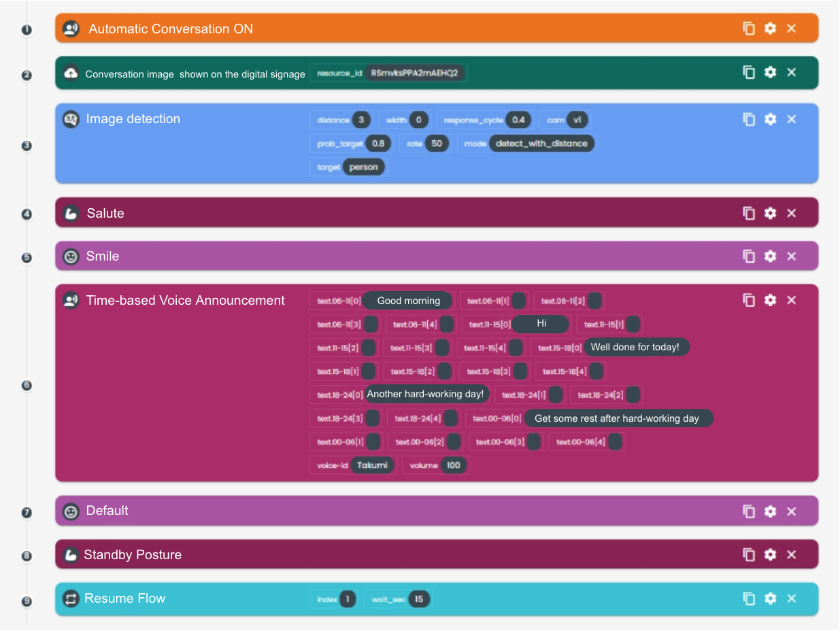Click the loop icon on Resume Flow
This screenshot has height=634, width=840.
point(71,599)
